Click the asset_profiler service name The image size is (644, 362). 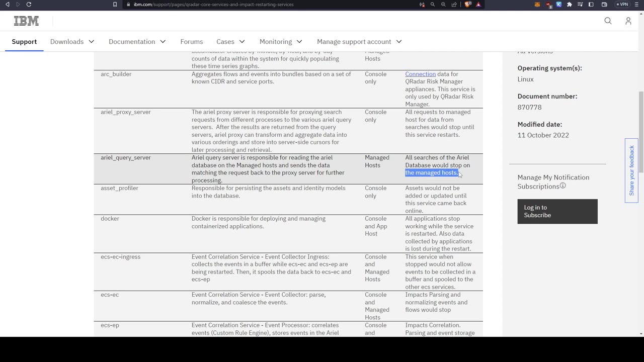[119, 188]
